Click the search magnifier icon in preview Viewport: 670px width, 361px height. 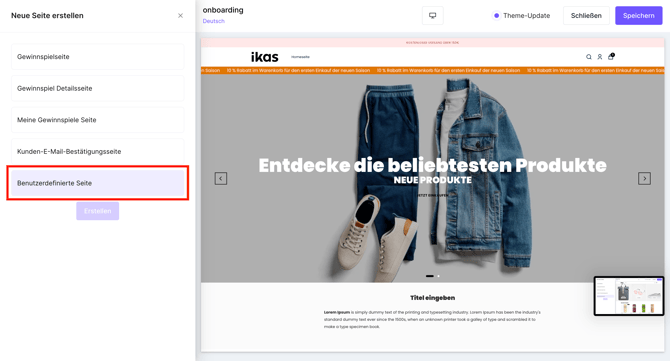coord(589,57)
